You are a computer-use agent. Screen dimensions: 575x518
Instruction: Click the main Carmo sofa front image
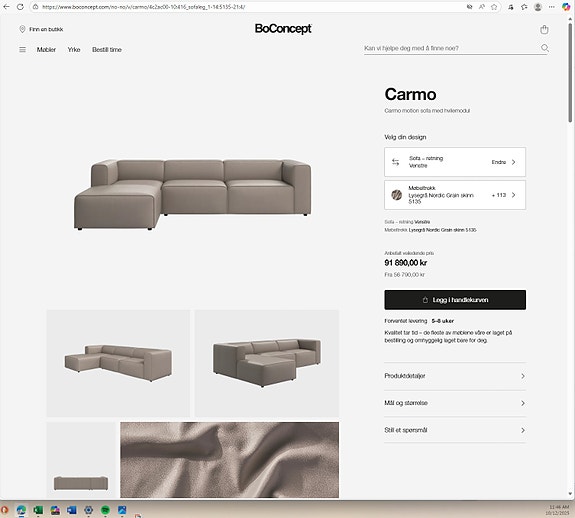pos(193,194)
